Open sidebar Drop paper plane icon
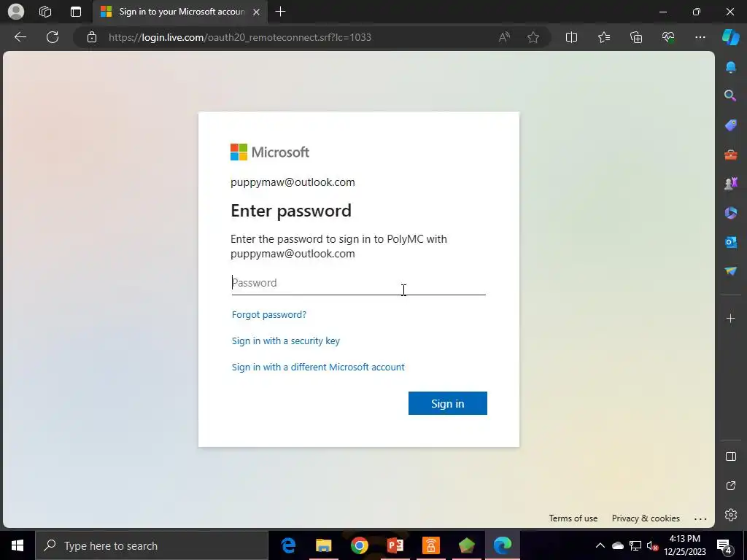 (x=730, y=271)
